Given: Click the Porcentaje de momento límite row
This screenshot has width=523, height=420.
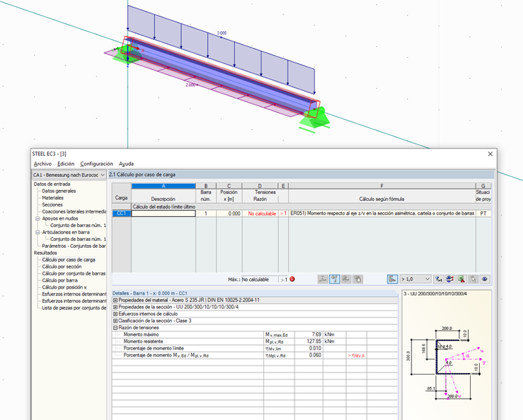Looking at the screenshot, I should coord(255,348).
